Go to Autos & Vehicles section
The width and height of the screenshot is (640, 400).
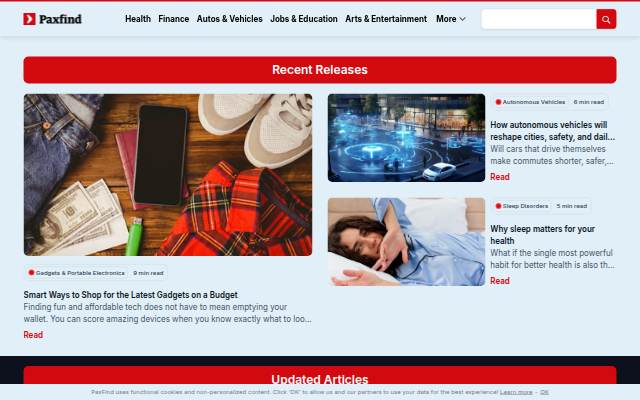pos(229,19)
